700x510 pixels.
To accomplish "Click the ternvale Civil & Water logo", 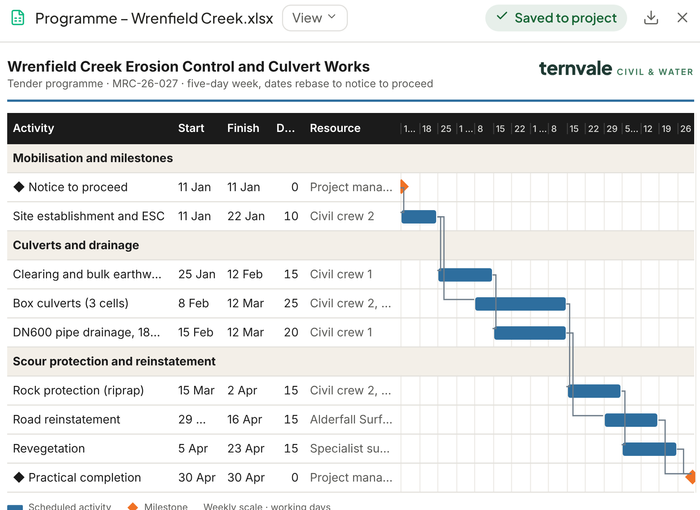I will (x=616, y=69).
